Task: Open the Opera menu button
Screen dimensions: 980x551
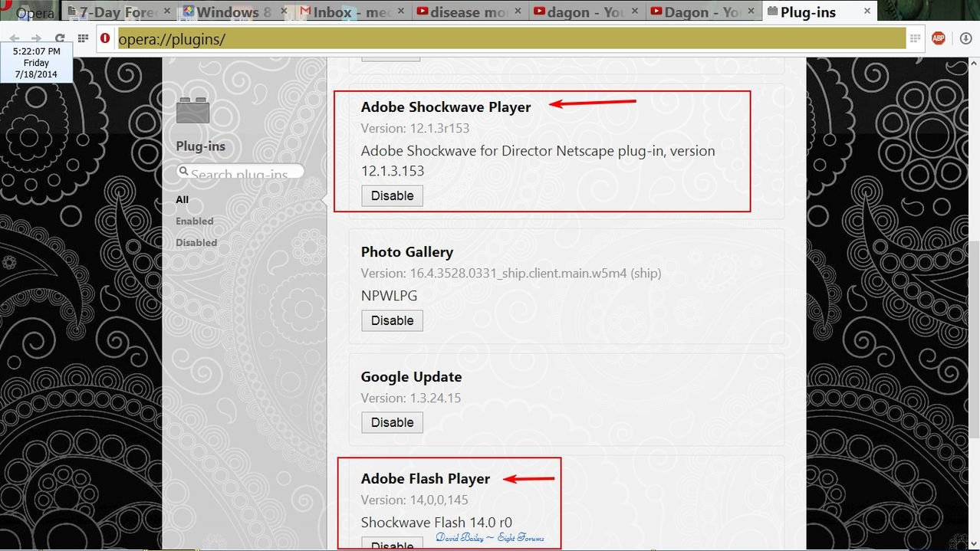Action: 29,11
